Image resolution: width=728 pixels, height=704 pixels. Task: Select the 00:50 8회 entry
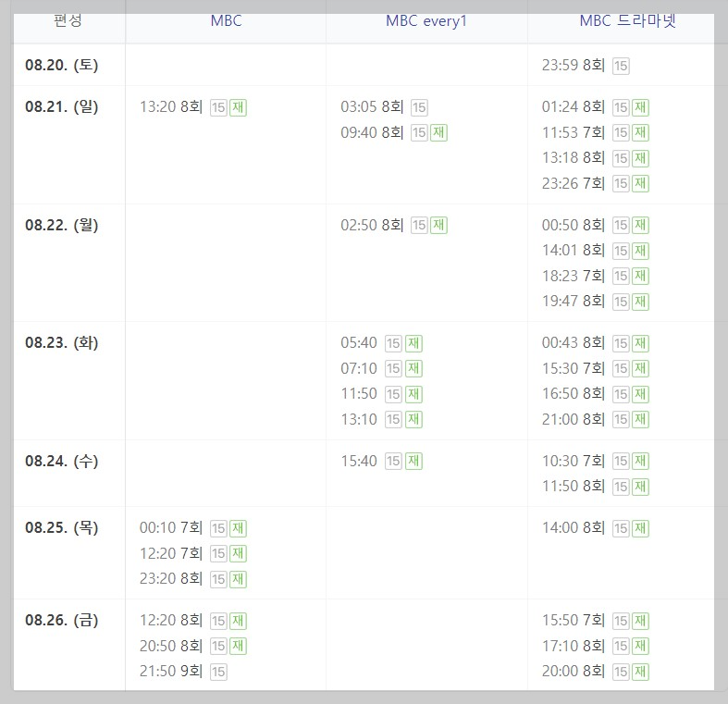(574, 225)
